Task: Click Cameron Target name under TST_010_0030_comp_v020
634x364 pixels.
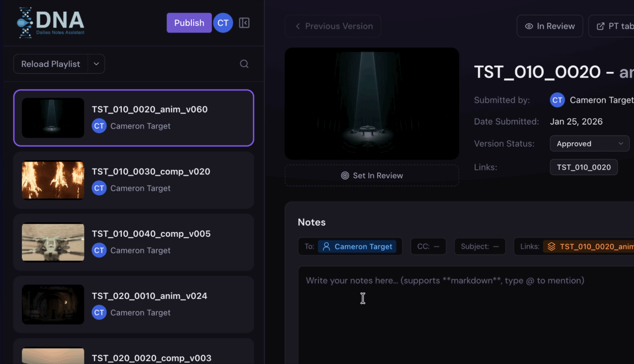Action: 140,188
